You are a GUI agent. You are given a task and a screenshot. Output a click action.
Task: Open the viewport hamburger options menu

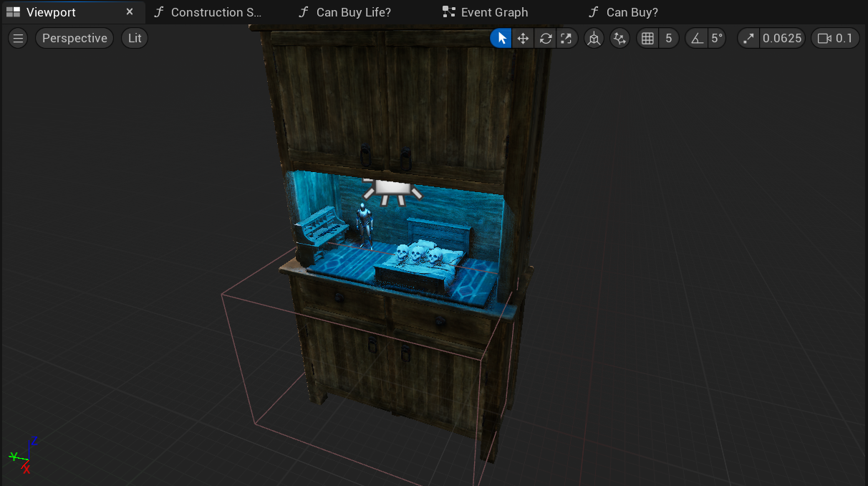tap(19, 39)
